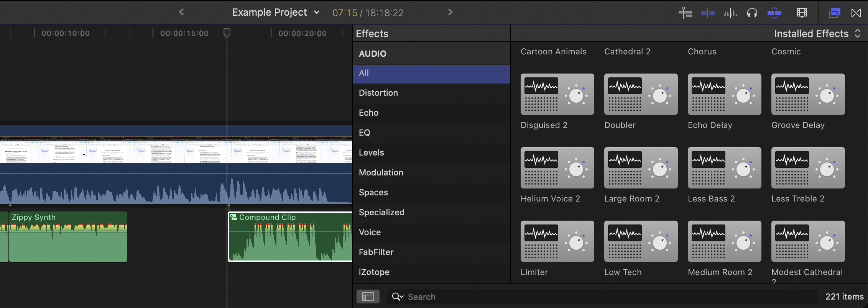The height and width of the screenshot is (308, 868).
Task: Click the 221 items count
Action: 845,297
